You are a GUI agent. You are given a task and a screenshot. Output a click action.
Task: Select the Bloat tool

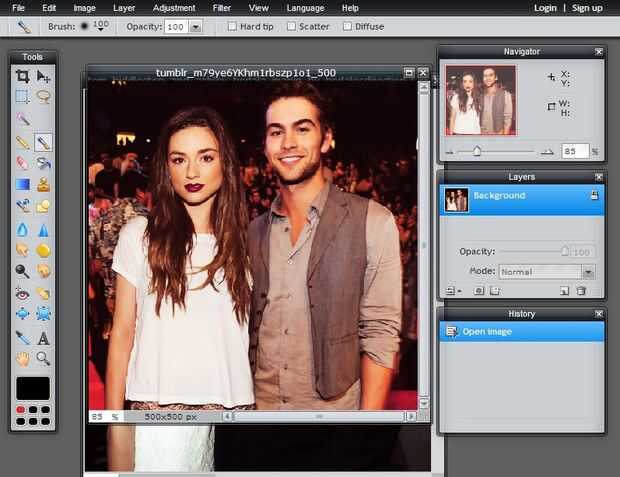click(x=22, y=314)
